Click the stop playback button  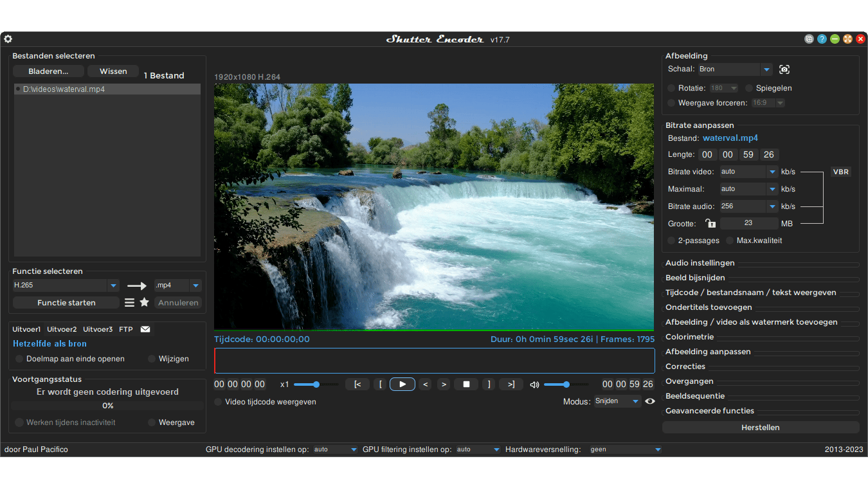(x=466, y=384)
